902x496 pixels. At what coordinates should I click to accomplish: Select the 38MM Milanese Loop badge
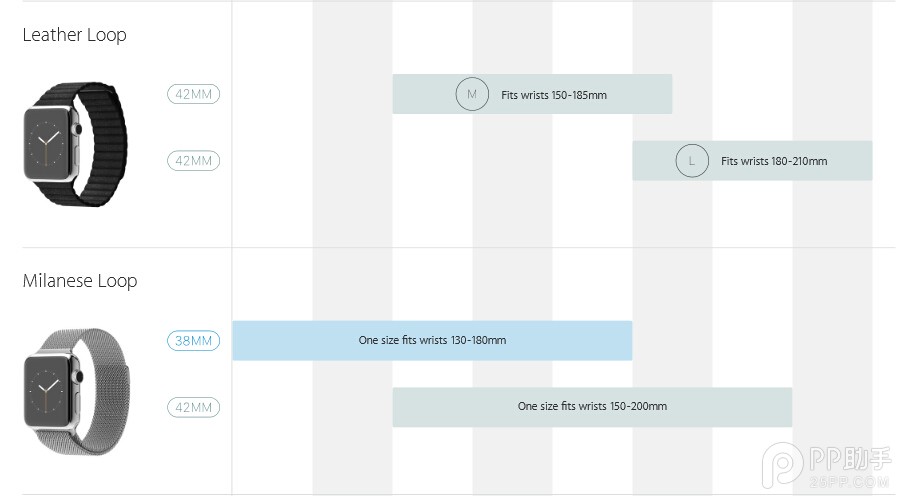click(x=193, y=341)
